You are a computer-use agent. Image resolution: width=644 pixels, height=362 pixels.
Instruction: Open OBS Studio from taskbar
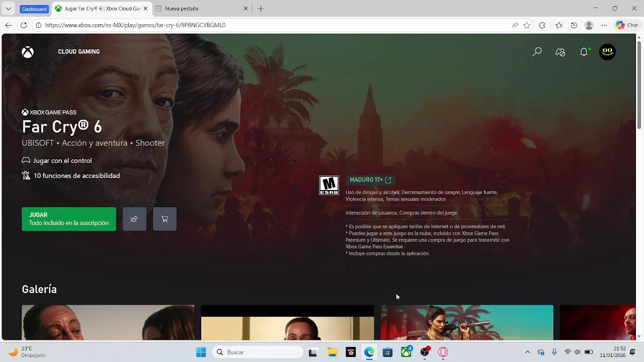(x=425, y=352)
